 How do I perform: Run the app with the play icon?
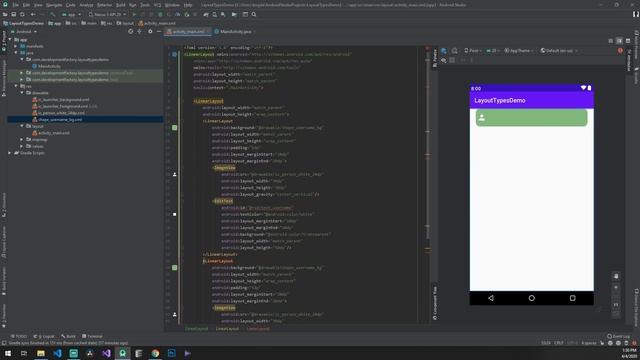point(134,14)
